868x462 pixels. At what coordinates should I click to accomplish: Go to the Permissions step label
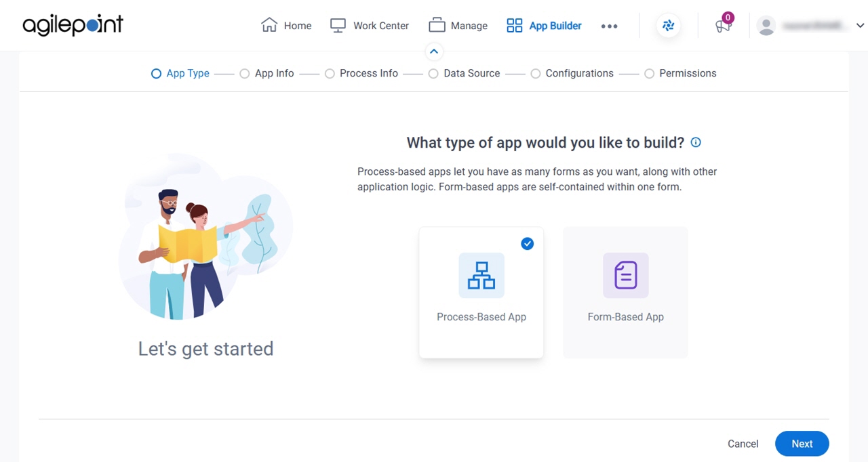click(x=688, y=73)
